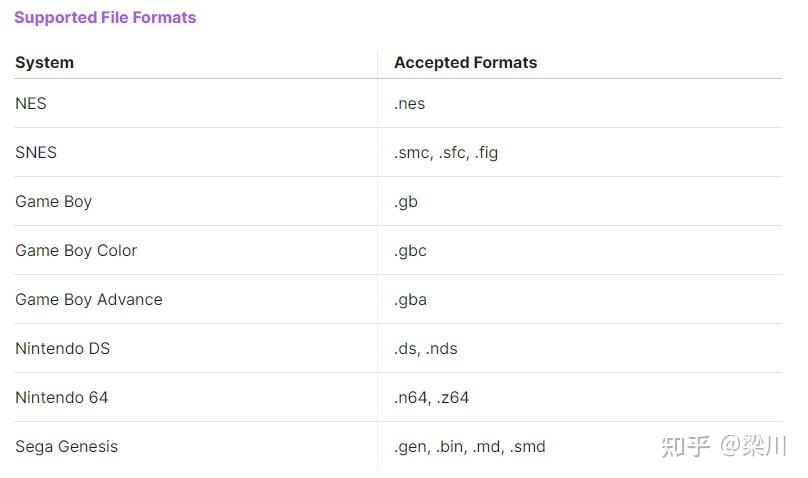The height and width of the screenshot is (478, 808).
Task: Select the Game Boy system cell
Action: coord(53,201)
